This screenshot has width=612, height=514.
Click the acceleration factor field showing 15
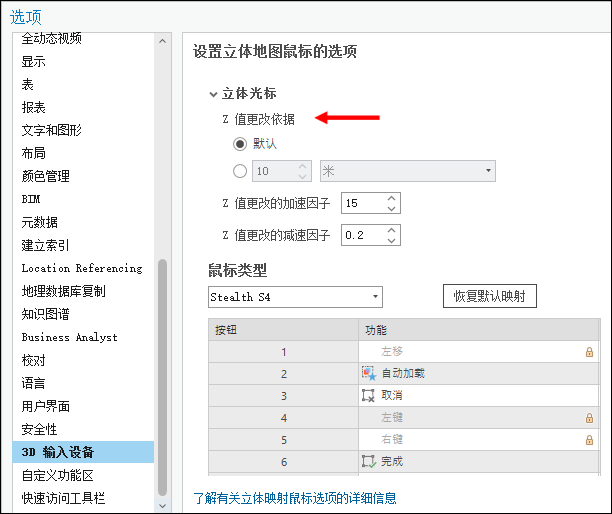click(362, 203)
